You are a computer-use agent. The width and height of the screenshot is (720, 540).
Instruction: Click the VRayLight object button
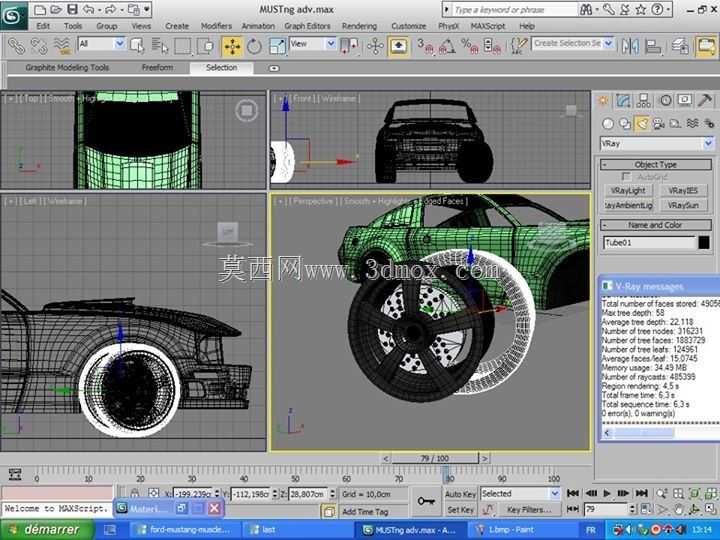tap(628, 191)
